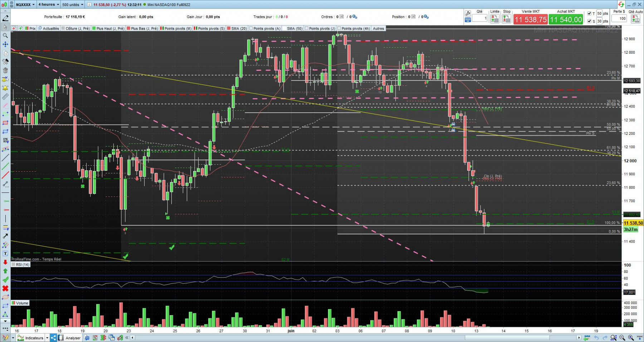Viewport: 644px width, 342px height.
Task: Click the red X delete tool in the left toolbar
Action: 5,288
